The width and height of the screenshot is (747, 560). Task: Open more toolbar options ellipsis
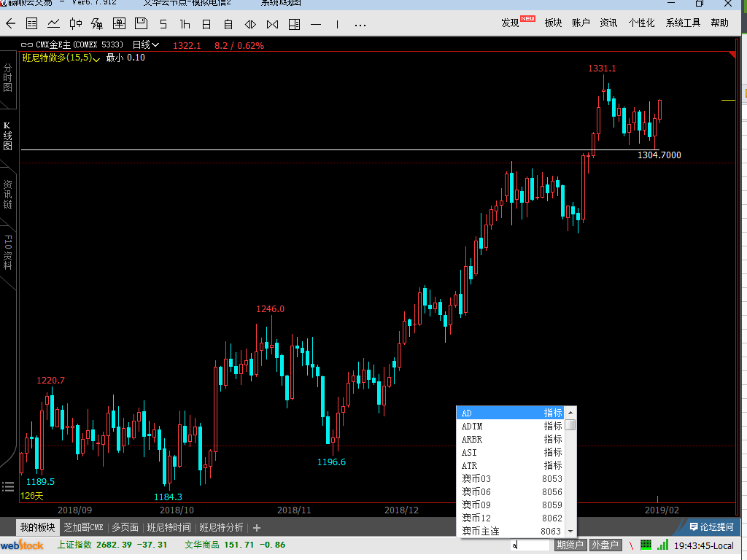point(360,25)
